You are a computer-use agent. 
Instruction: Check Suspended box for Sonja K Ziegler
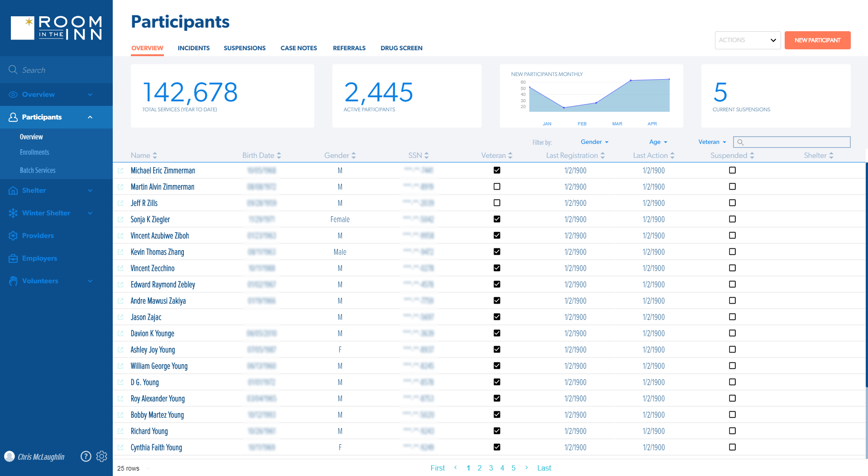[732, 219]
